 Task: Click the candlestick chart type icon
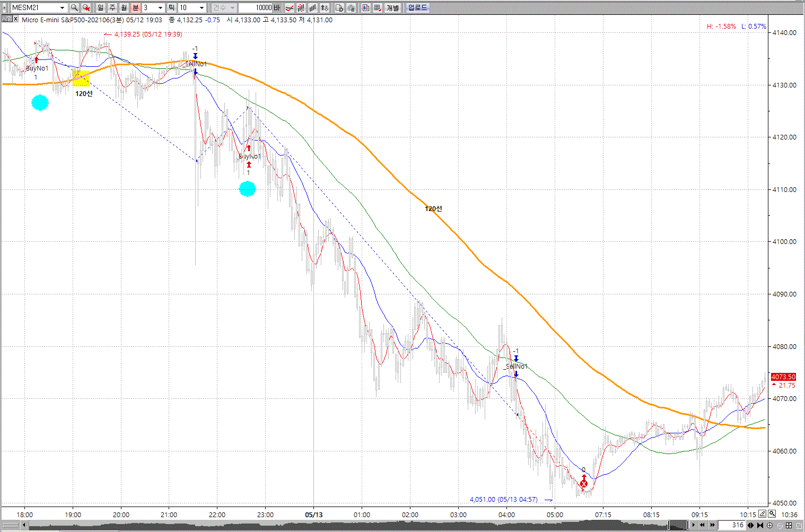[x=301, y=7]
